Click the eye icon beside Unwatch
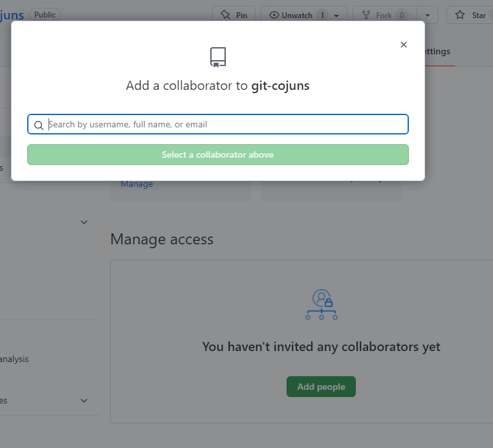 [274, 15]
